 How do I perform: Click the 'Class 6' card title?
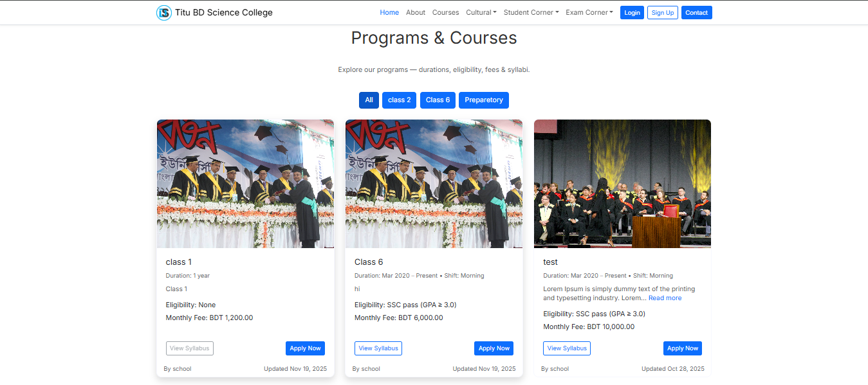369,262
